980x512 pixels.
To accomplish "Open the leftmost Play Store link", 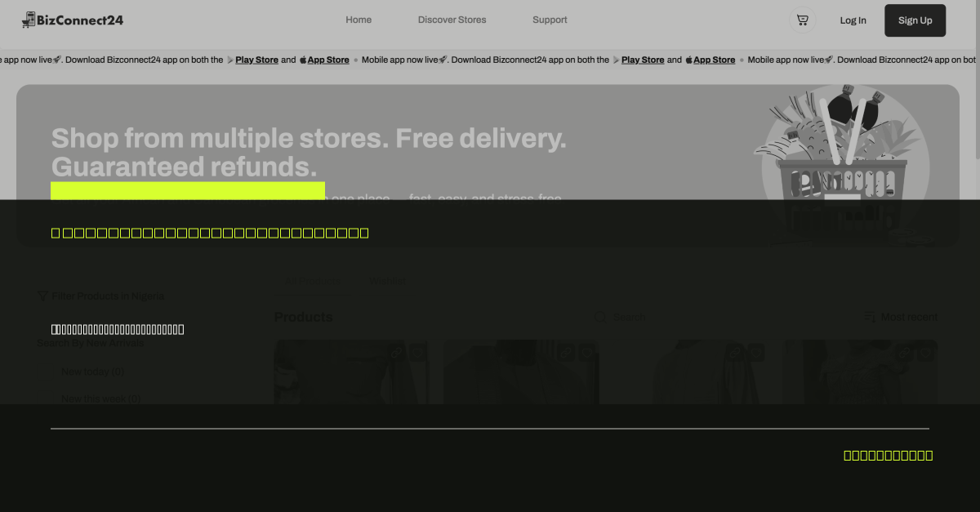I will coord(256,60).
